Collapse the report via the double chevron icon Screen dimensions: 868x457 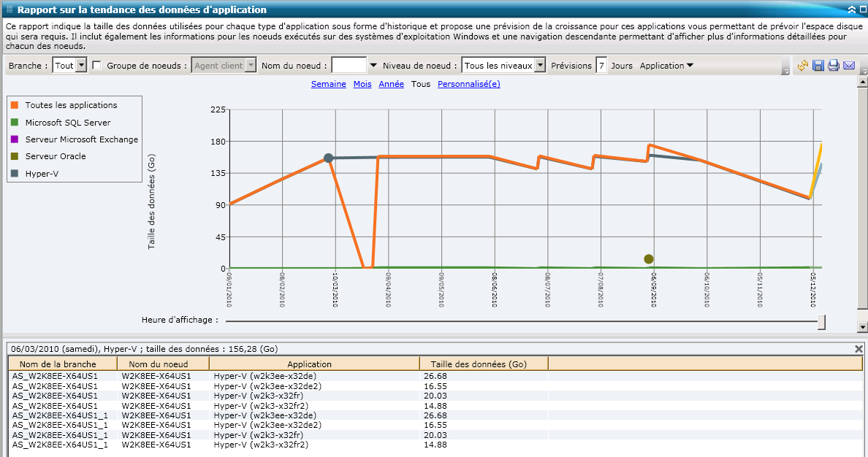[852, 9]
